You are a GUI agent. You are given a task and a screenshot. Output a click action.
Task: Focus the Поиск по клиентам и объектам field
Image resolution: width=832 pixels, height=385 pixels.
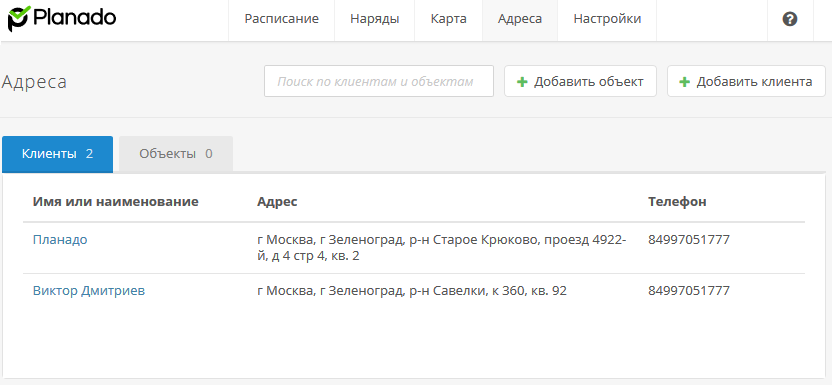pos(379,81)
